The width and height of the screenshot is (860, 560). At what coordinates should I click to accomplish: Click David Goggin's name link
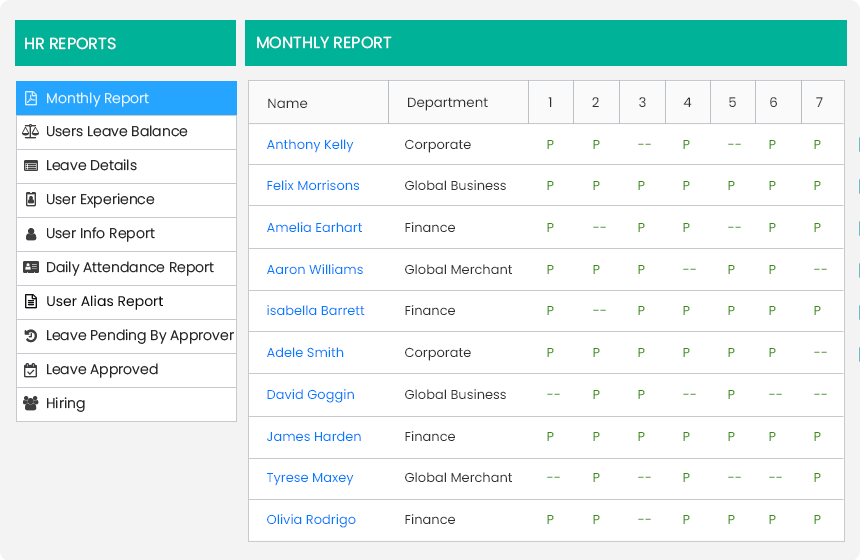pos(310,395)
